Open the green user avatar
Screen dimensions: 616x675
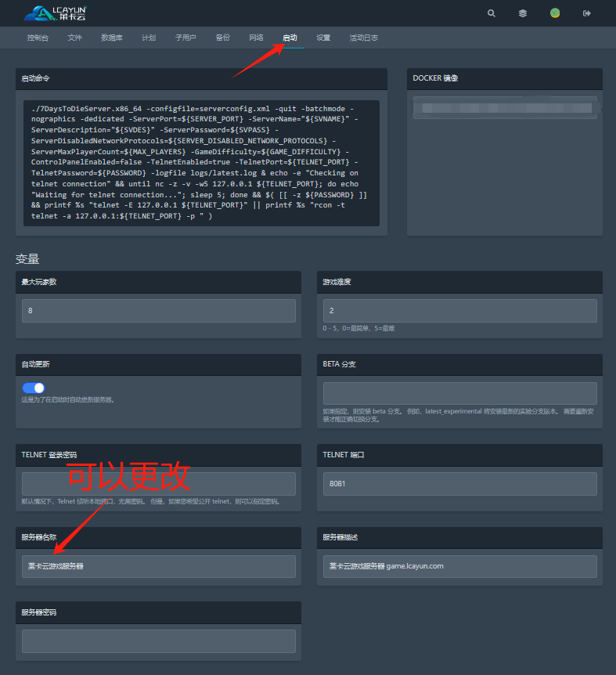point(555,13)
